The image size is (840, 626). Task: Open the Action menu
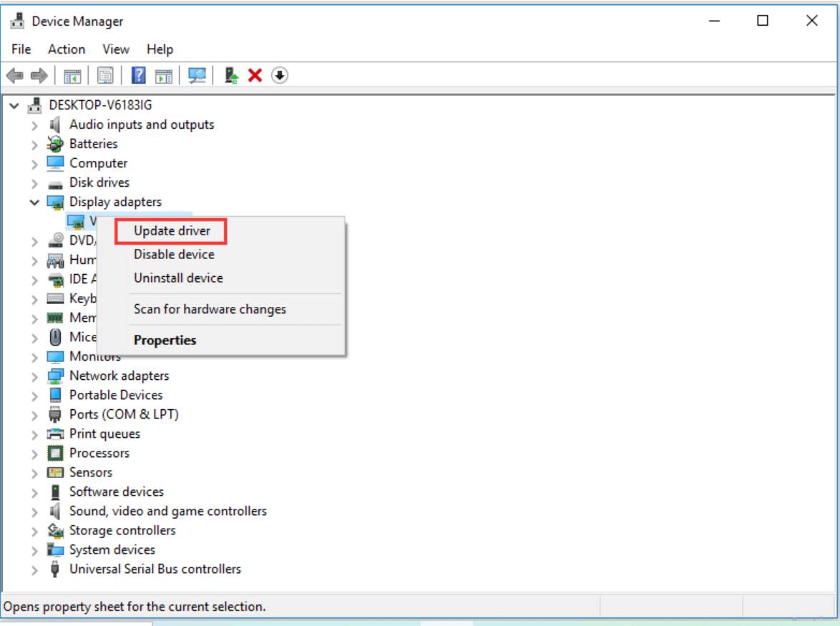pyautogui.click(x=66, y=49)
